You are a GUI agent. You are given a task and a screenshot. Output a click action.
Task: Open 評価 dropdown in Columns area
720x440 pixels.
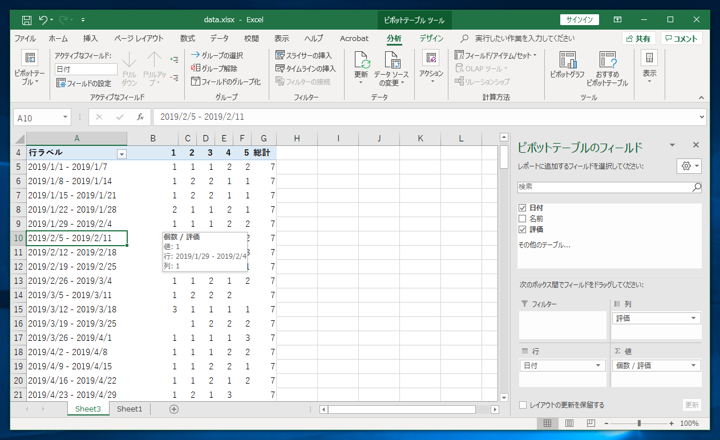693,318
